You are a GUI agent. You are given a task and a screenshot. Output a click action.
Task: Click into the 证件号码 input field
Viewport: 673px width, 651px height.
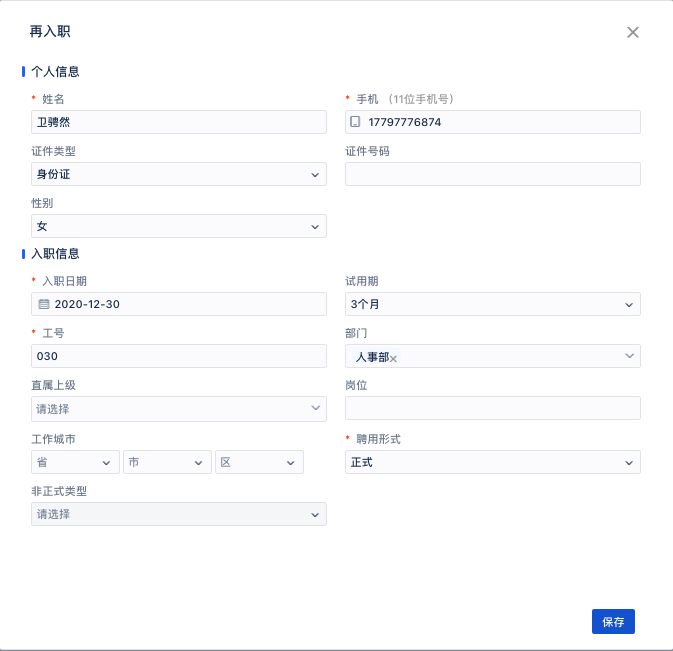(493, 174)
